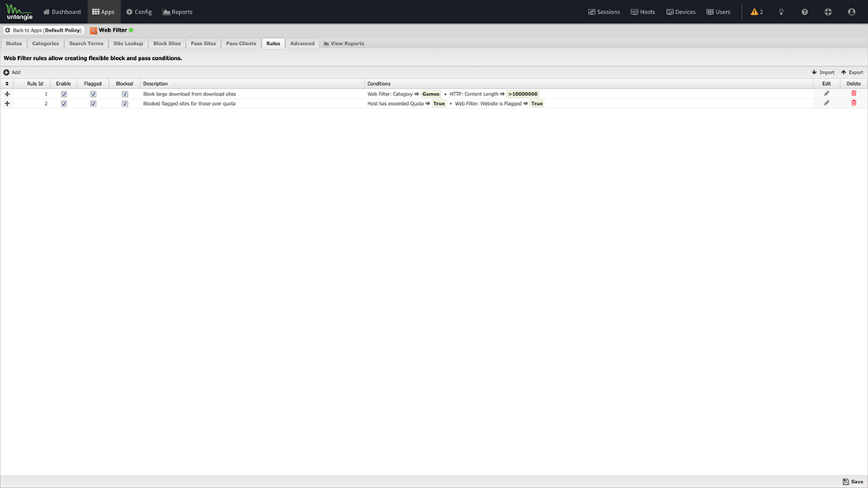Viewport: 868px width, 488px height.
Task: Click the Web Filter app icon
Action: point(94,31)
